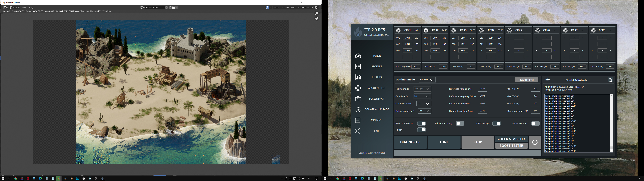Click the BOOST TESTER button
Image resolution: width=644 pixels, height=181 pixels.
[x=511, y=146]
